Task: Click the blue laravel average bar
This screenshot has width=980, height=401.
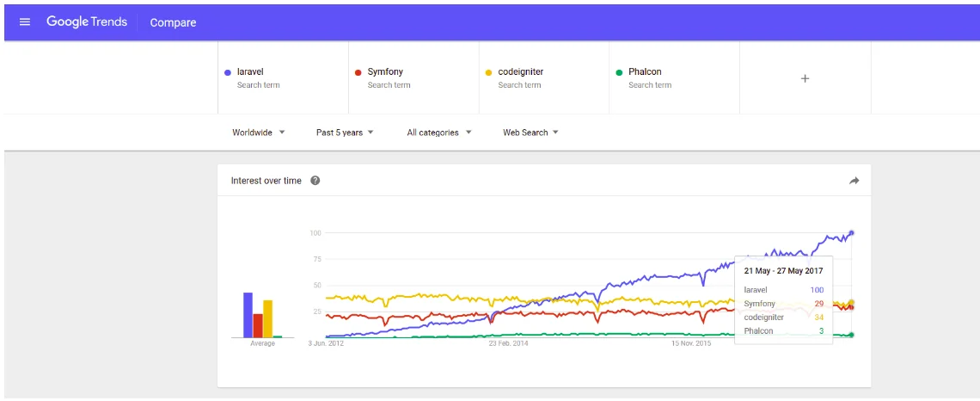Action: (x=248, y=315)
